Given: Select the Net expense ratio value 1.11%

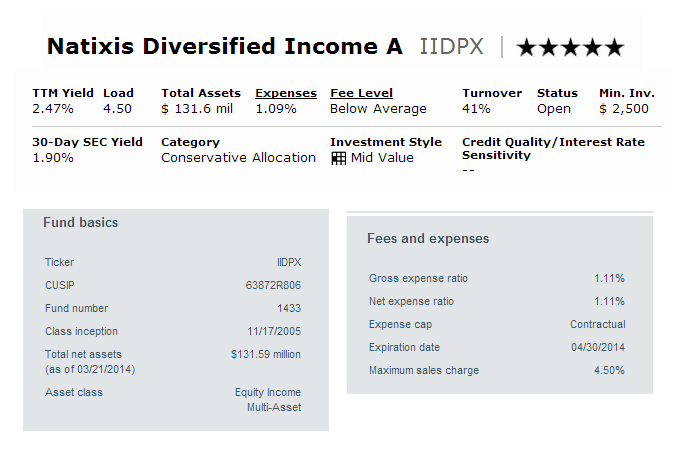Looking at the screenshot, I should (x=609, y=302).
